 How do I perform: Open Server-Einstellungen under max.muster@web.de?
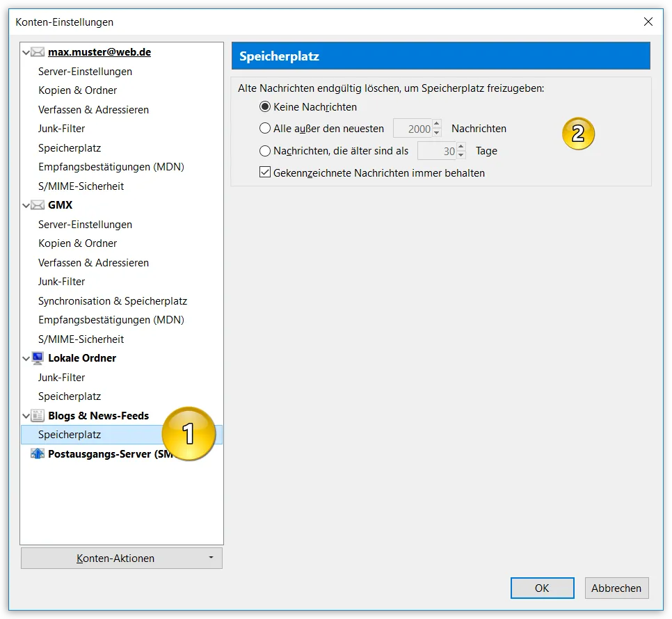coord(86,72)
